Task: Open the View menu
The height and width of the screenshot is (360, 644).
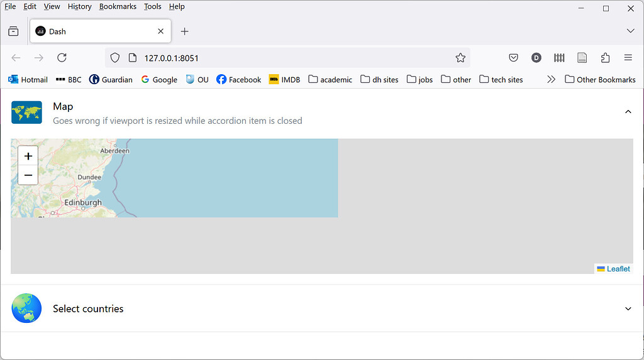Action: 52,6
